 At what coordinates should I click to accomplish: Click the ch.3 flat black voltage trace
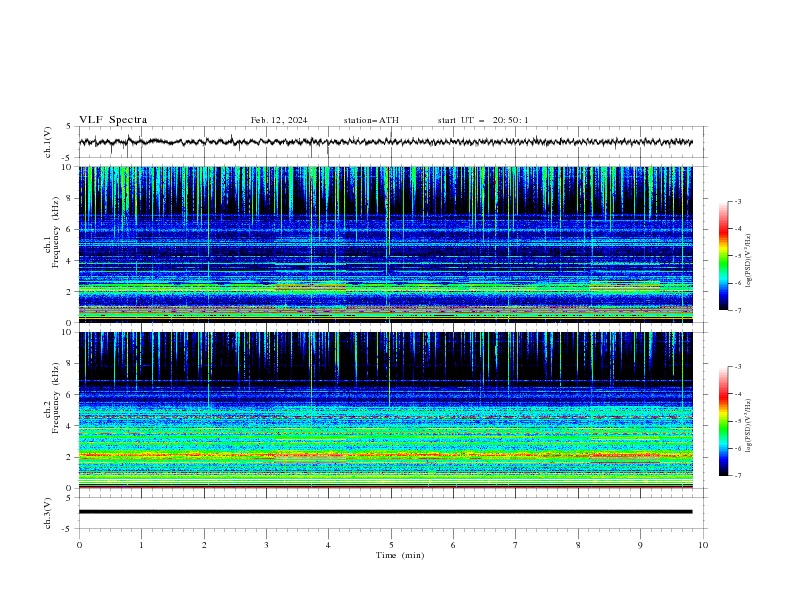pos(385,512)
